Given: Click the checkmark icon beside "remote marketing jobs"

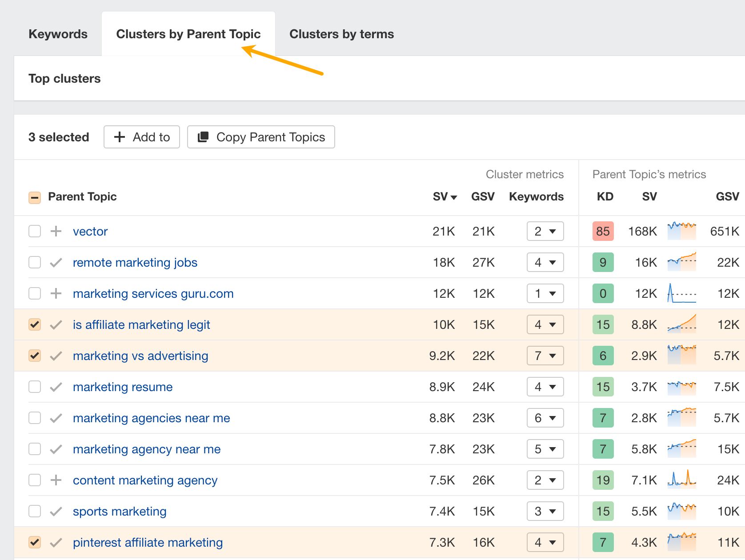Looking at the screenshot, I should (56, 262).
